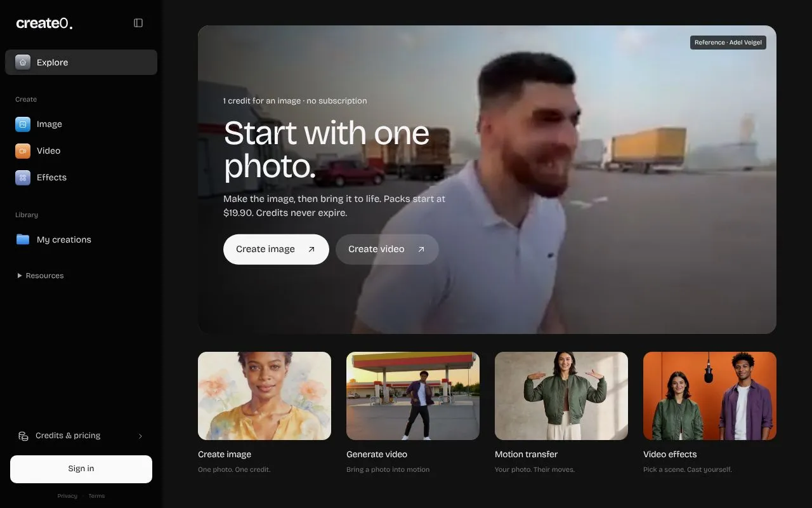
Task: Click the 'Motion transfer' card title
Action: [526, 455]
